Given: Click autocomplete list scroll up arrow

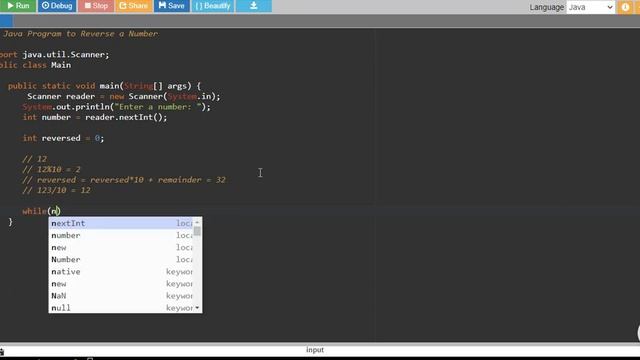Looking at the screenshot, I should tap(197, 222).
